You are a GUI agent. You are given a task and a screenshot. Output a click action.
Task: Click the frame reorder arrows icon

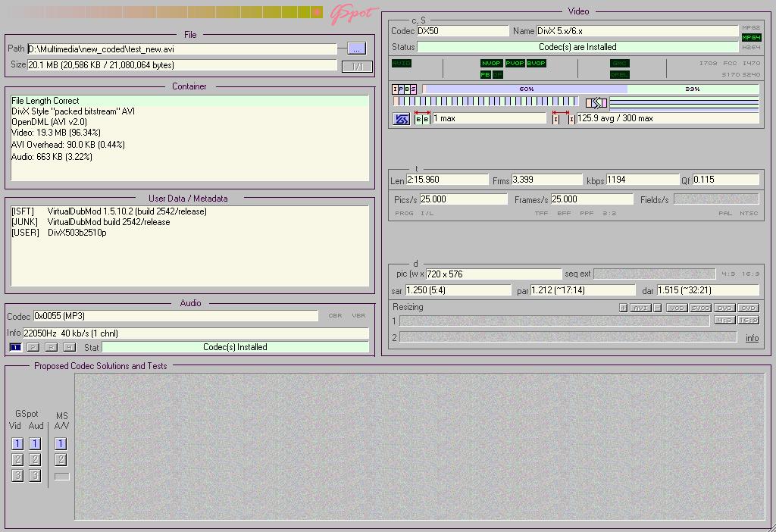[x=596, y=103]
